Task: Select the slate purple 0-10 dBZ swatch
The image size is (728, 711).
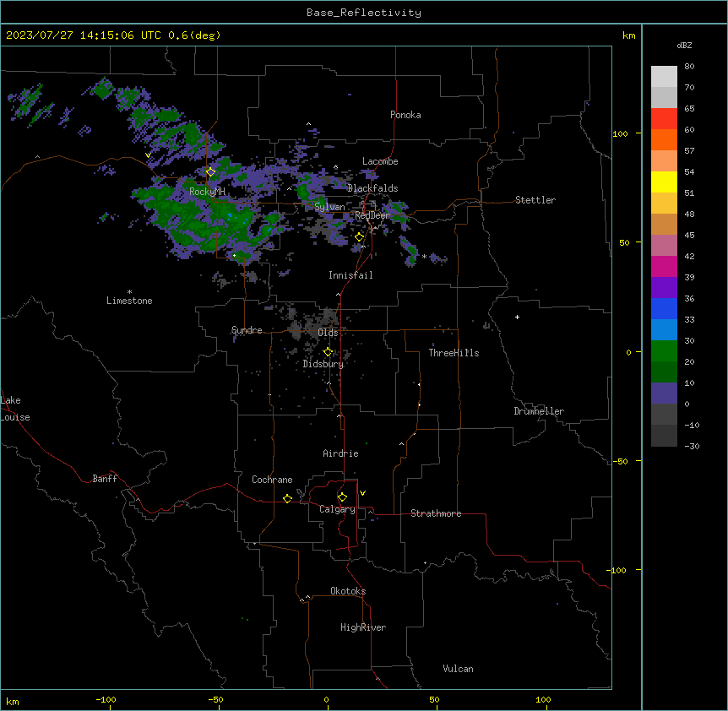Action: [x=664, y=393]
